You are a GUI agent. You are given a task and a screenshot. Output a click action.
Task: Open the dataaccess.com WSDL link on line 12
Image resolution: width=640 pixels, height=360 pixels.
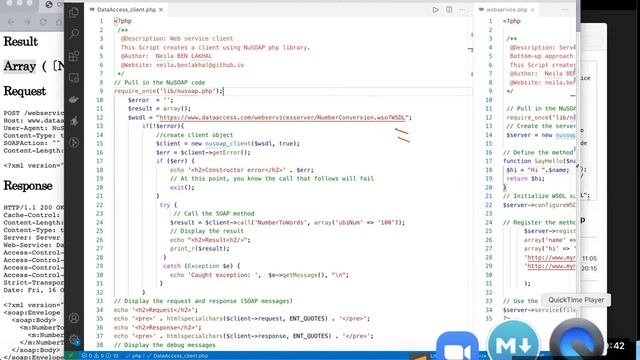click(x=282, y=118)
